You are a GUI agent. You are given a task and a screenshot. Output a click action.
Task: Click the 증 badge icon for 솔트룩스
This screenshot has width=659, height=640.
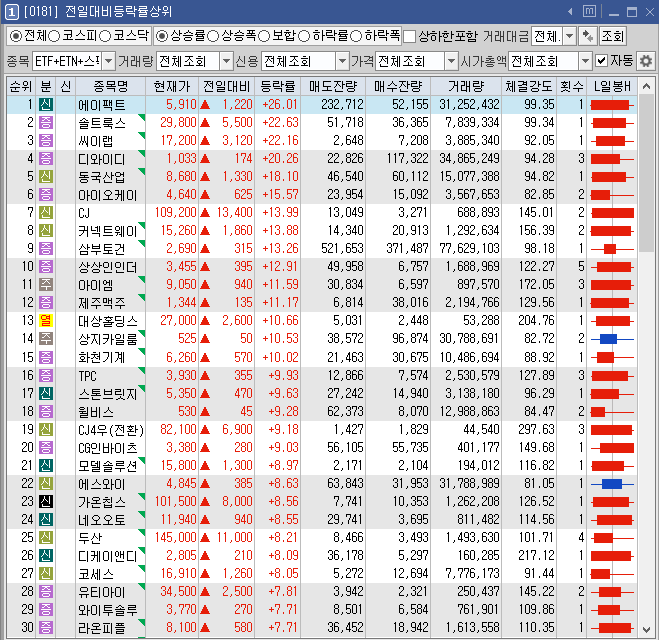46,122
